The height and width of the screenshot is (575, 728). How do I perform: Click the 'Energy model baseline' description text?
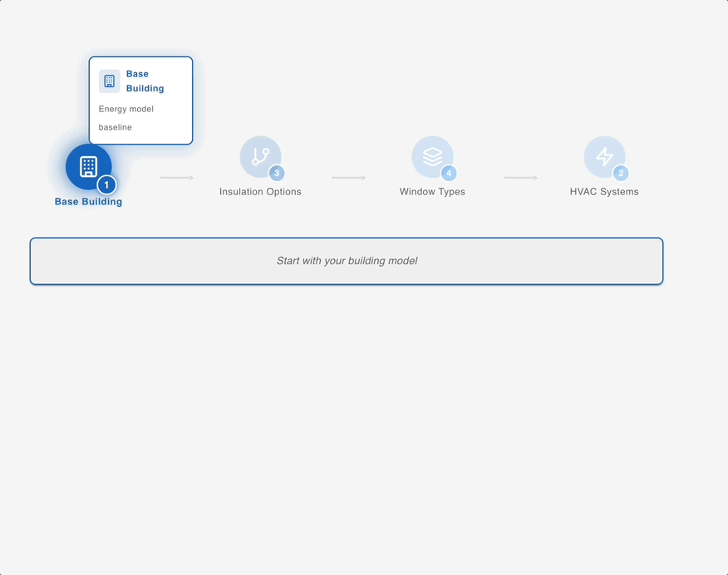126,118
